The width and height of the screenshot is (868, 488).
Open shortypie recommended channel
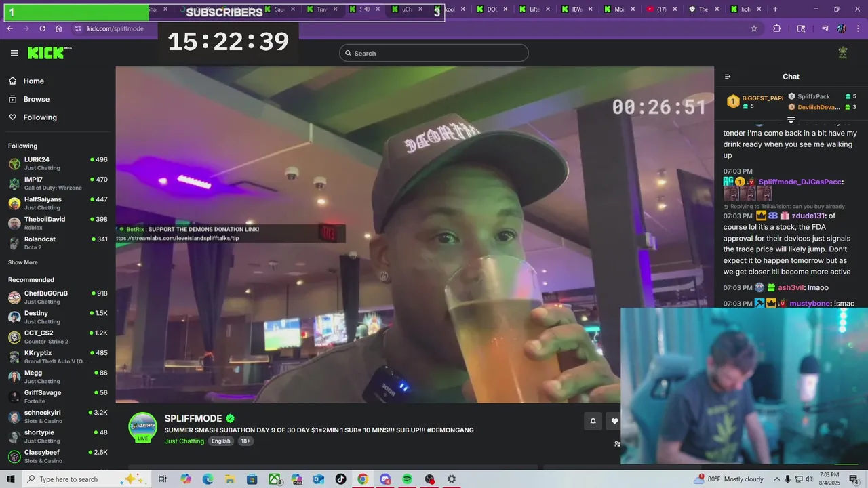58,436
